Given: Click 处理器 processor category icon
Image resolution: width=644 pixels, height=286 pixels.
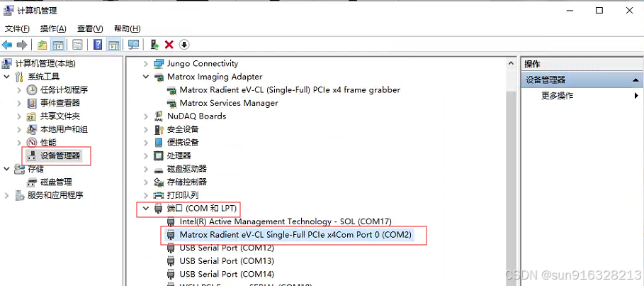Looking at the screenshot, I should click(x=158, y=156).
